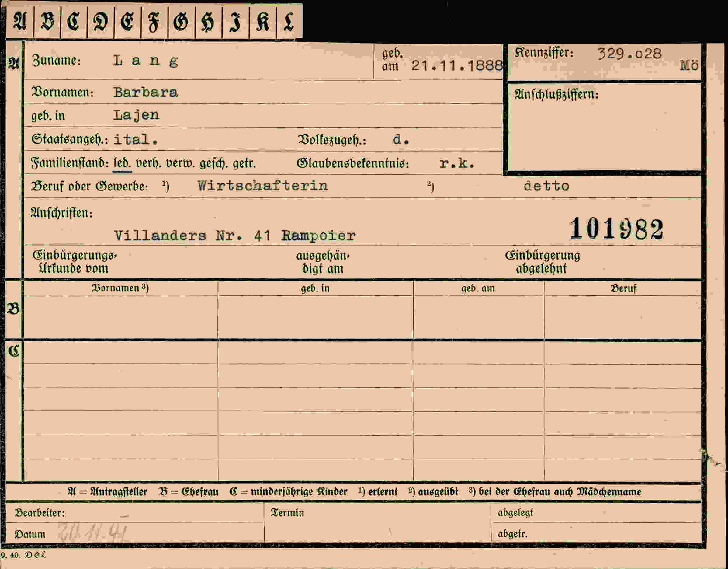Click the religion value r.k.

click(x=457, y=163)
